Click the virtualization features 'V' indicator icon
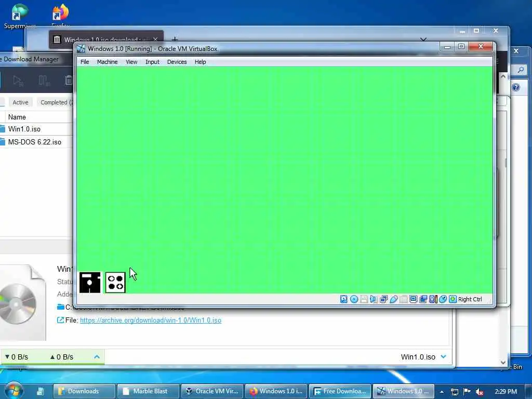This screenshot has height=399, width=532. 433,299
